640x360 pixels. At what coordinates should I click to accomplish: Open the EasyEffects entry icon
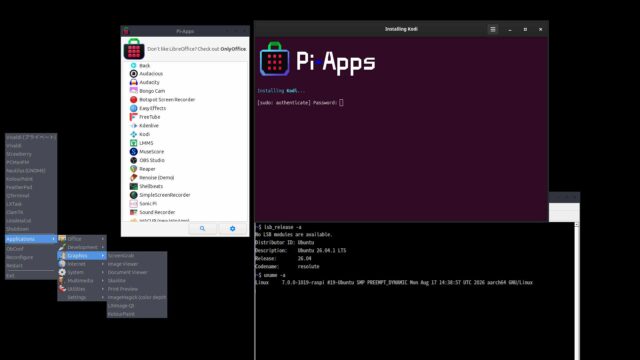[133, 108]
